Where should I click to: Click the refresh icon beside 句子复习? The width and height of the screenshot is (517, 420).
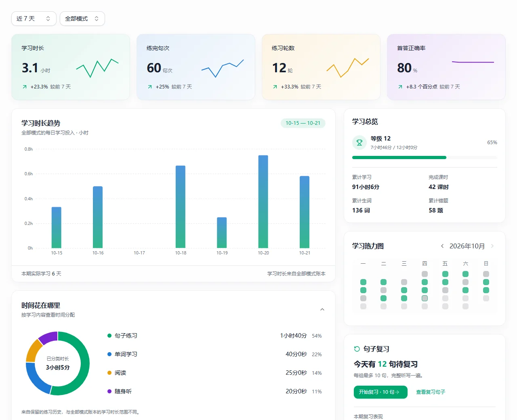point(357,349)
